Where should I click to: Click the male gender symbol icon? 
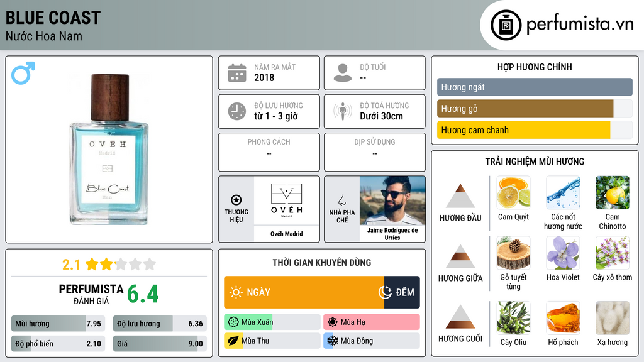click(23, 73)
